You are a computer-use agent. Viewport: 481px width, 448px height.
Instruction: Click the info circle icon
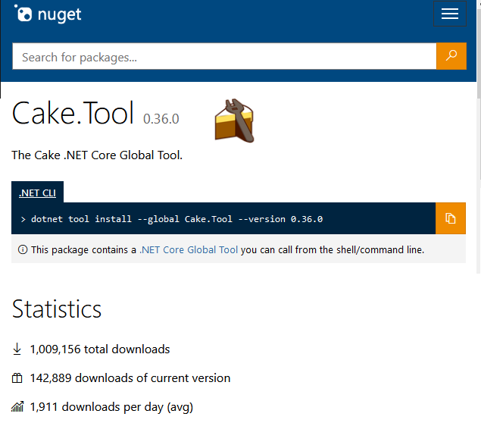pyautogui.click(x=23, y=249)
